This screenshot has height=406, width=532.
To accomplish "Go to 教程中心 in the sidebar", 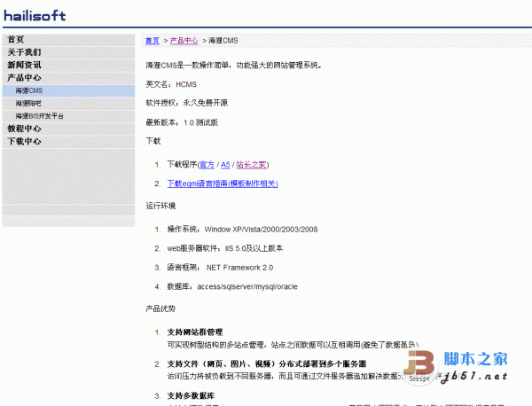I will point(68,129).
